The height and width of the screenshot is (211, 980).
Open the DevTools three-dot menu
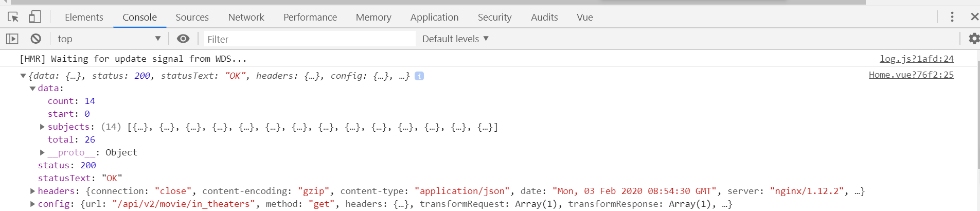(x=952, y=17)
